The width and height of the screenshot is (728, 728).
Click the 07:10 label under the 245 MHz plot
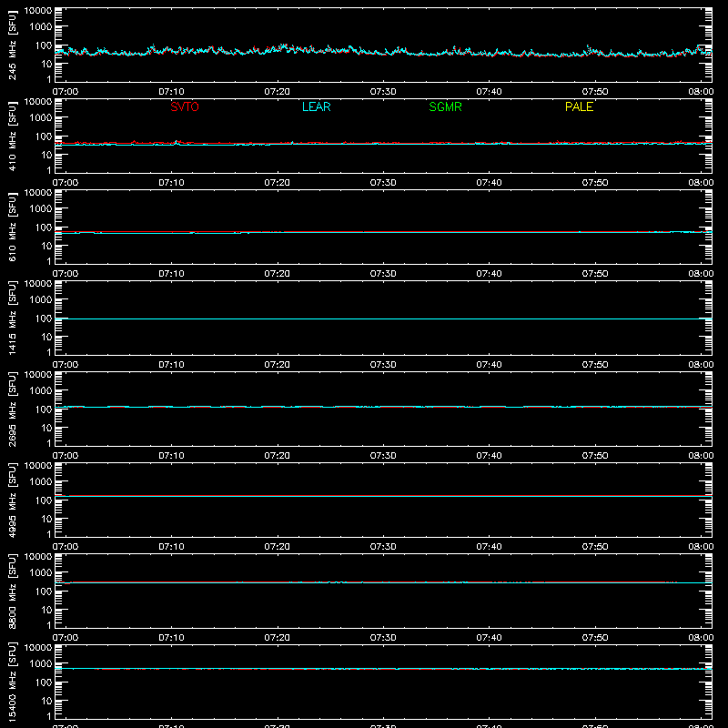click(171, 92)
